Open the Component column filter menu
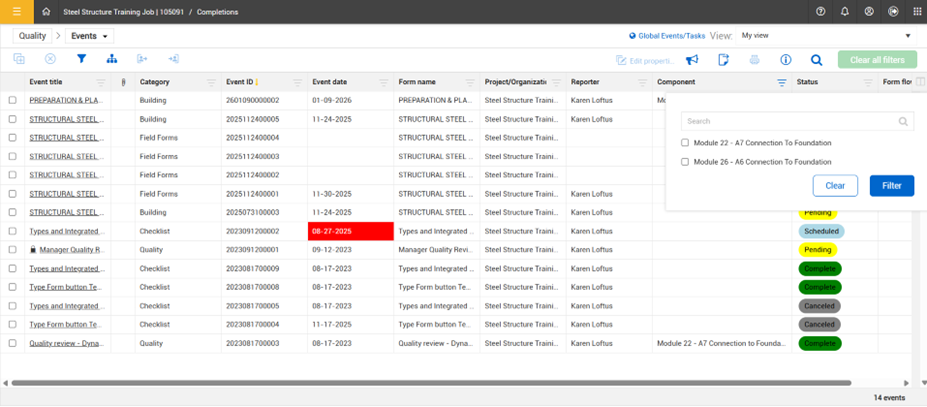Viewport: 927px width, 407px height. tap(781, 83)
